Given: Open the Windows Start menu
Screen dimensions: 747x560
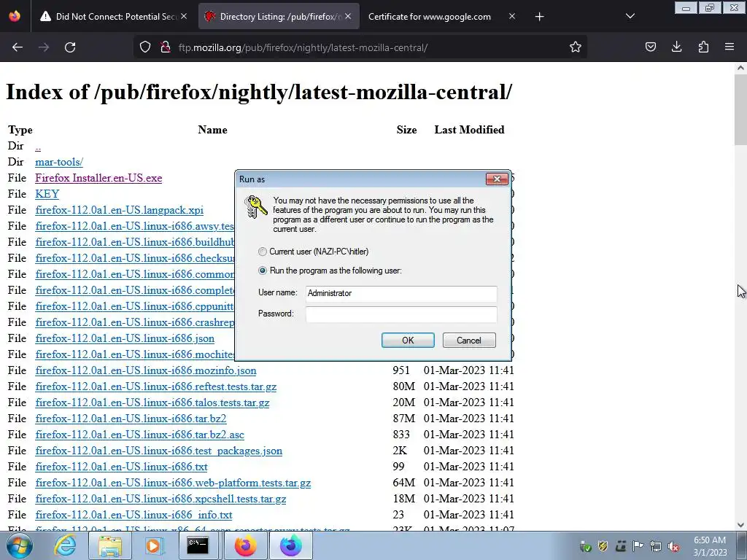Looking at the screenshot, I should click(20, 545).
